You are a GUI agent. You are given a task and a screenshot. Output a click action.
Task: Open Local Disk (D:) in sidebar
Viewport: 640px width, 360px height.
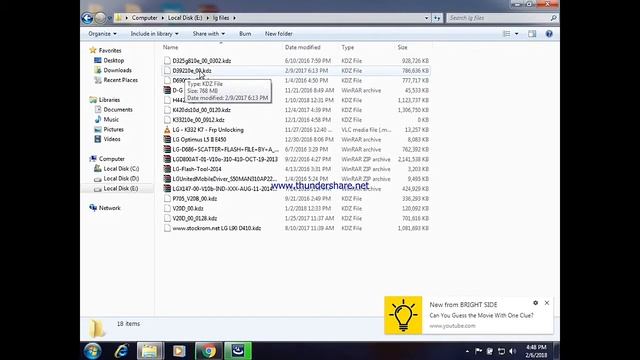[121, 179]
